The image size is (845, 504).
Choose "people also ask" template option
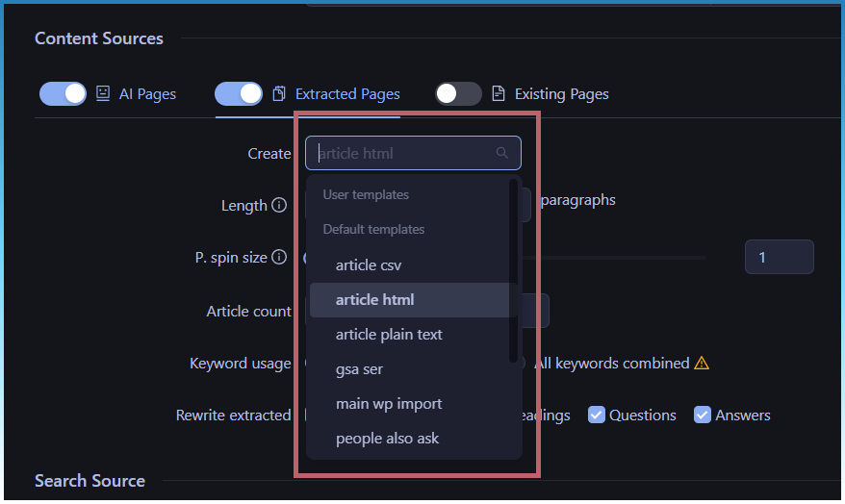pos(387,439)
